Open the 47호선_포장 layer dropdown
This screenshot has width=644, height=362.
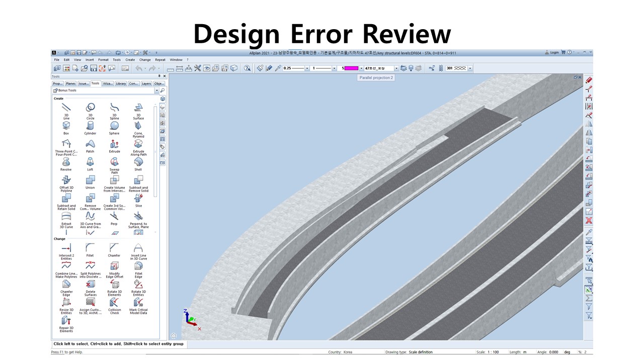point(396,68)
